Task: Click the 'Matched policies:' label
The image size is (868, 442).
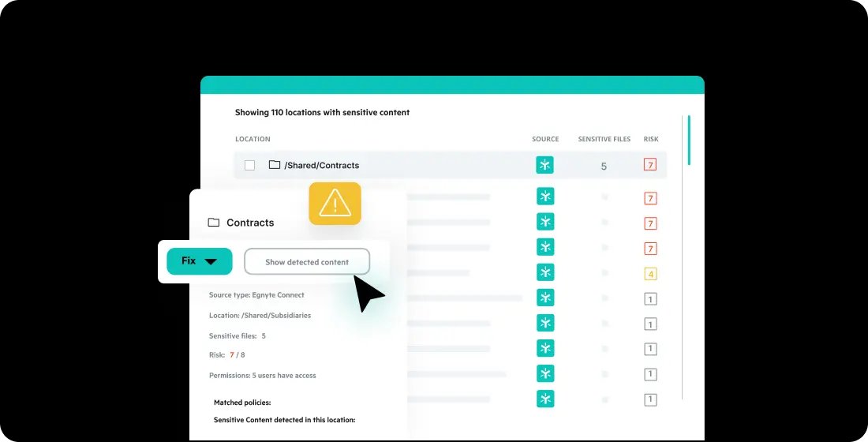Action: (242, 403)
